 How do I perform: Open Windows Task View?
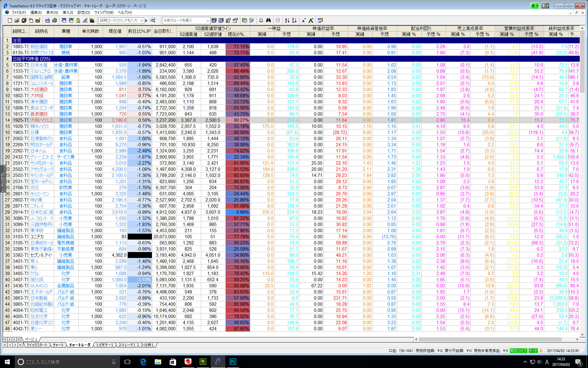pyautogui.click(x=127, y=362)
